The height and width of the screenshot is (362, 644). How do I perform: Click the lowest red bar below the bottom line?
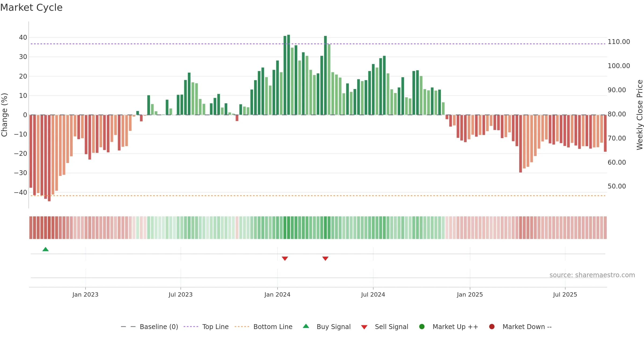tap(49, 158)
